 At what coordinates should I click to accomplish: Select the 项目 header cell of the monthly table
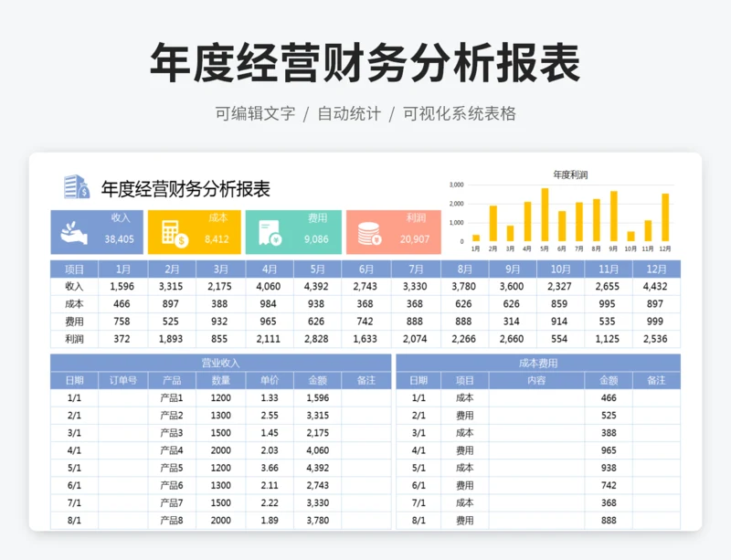(x=74, y=269)
